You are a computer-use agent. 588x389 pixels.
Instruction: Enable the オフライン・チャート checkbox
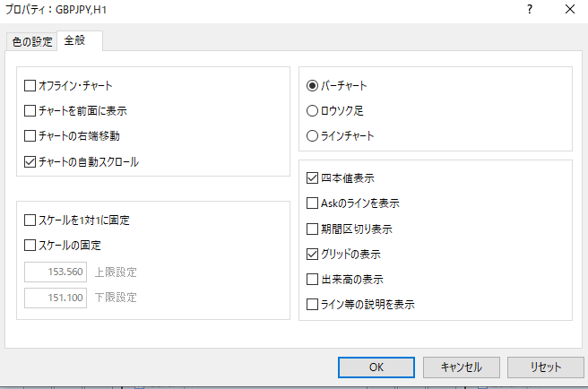click(x=31, y=86)
